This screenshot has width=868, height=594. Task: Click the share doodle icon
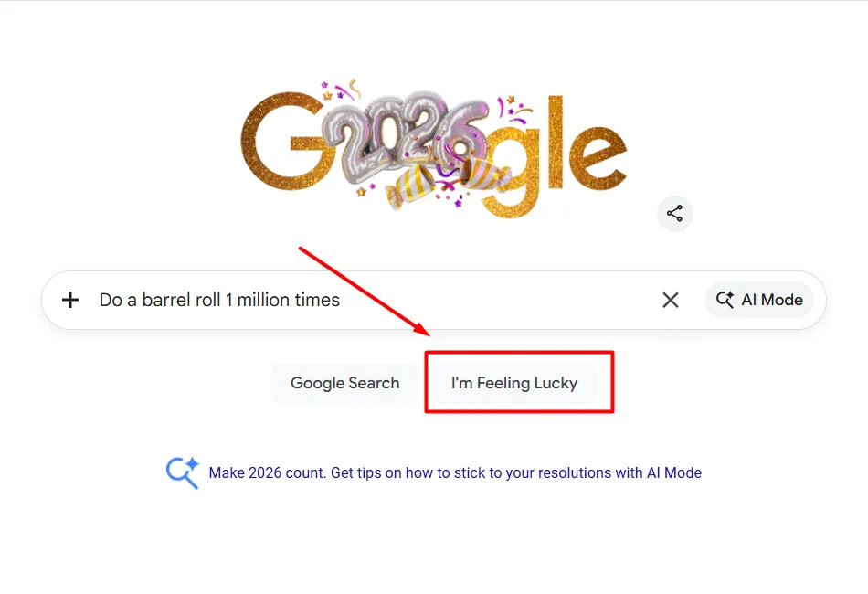[x=674, y=214]
